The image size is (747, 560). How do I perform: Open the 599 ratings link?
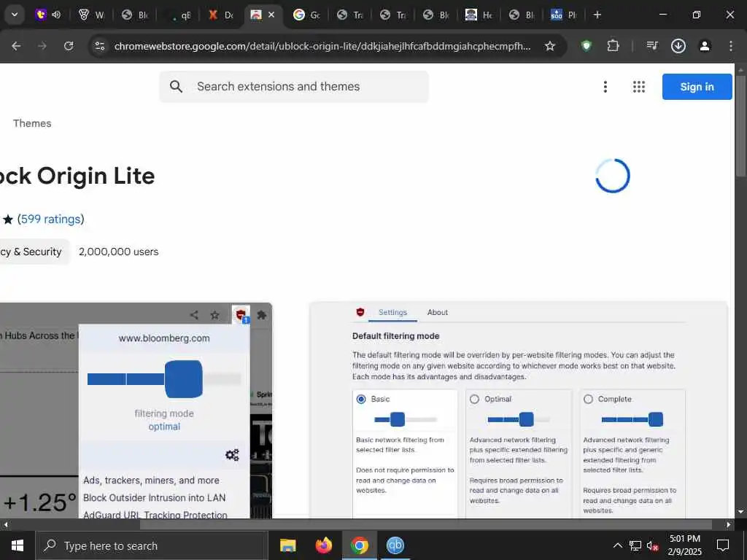click(x=51, y=219)
